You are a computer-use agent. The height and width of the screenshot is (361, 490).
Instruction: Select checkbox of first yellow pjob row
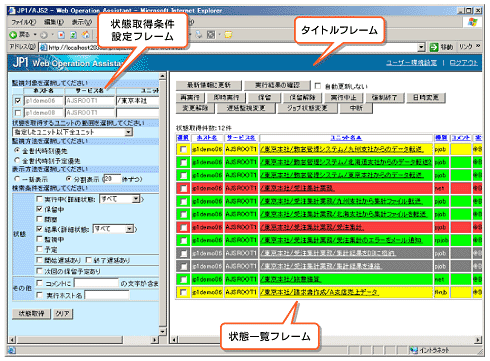tap(183, 149)
